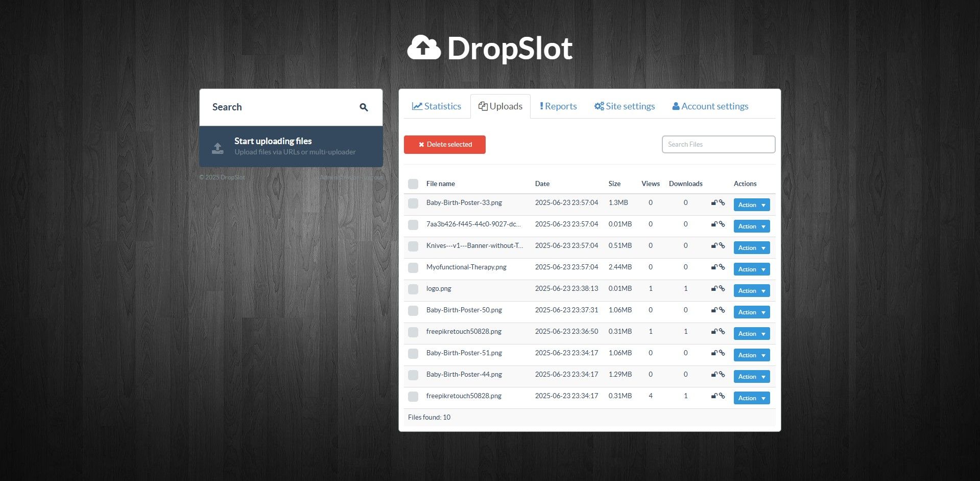
Task: Click the File name column header
Action: tap(441, 184)
